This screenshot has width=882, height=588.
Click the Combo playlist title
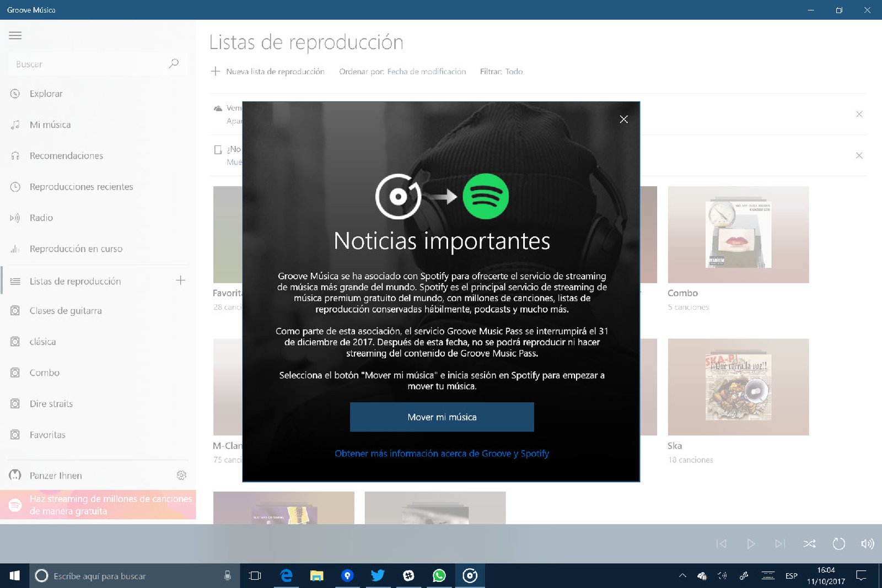coord(682,293)
